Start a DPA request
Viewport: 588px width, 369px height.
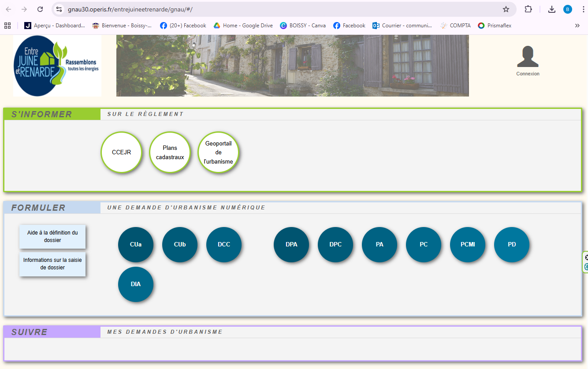291,245
